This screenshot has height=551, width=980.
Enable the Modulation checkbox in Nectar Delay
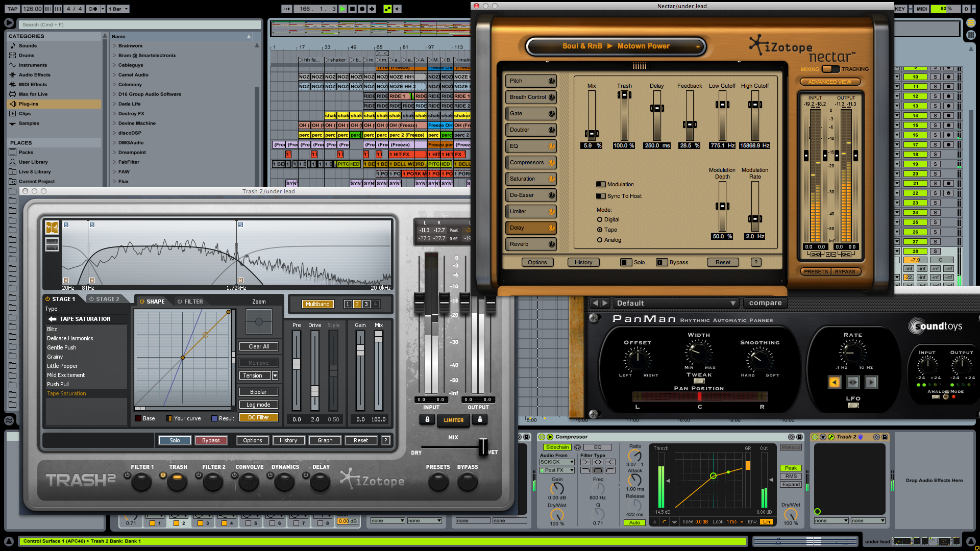(x=600, y=185)
